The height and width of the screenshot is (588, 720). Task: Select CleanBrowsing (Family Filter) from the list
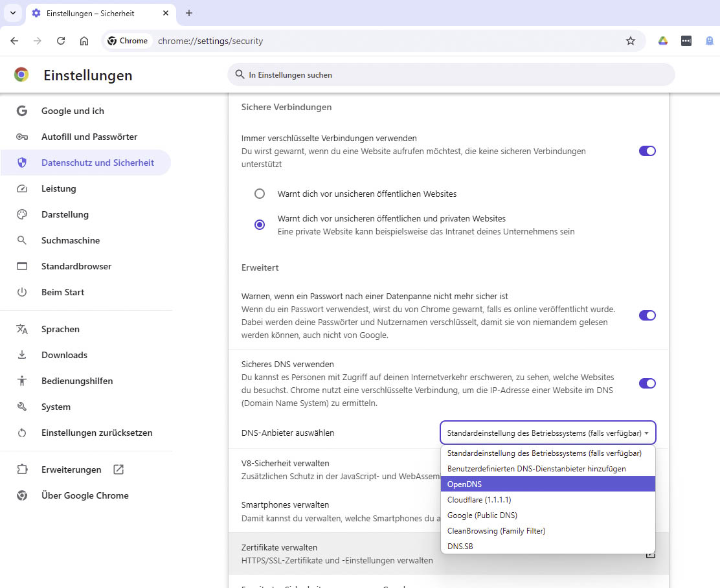(548, 531)
